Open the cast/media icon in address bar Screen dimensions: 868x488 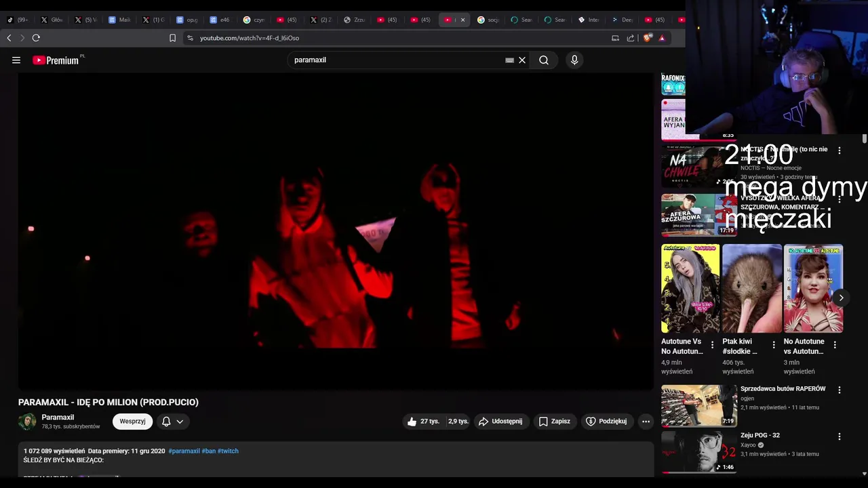615,38
